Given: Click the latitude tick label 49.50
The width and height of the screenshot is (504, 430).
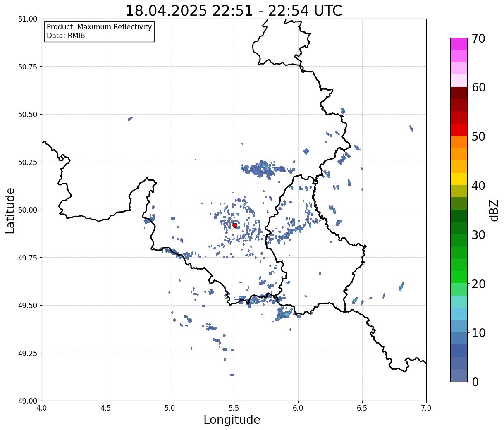Looking at the screenshot, I should (28, 306).
